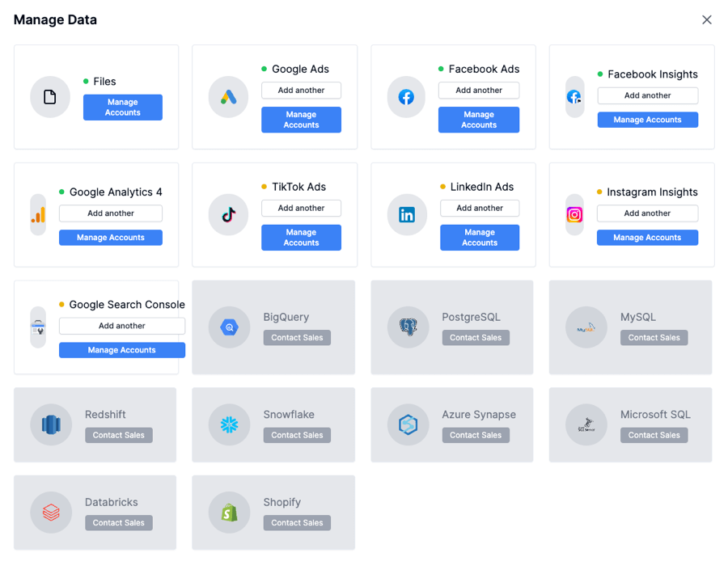Click the PostgreSQL elephant icon
The width and height of the screenshot is (728, 574).
coord(408,327)
